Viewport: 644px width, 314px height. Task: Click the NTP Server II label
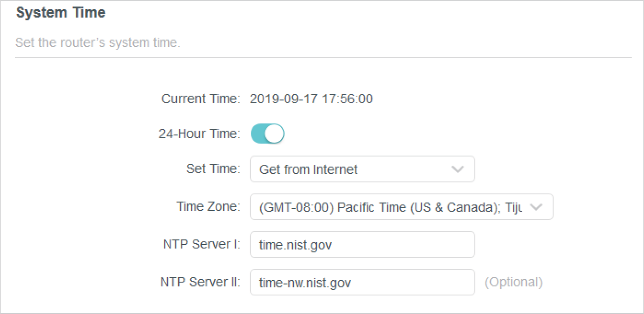point(200,282)
